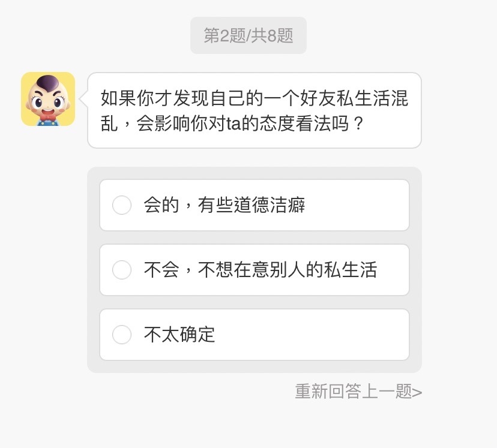The image size is (497, 448).
Task: Click the question mark ending the question
Action: (x=358, y=125)
